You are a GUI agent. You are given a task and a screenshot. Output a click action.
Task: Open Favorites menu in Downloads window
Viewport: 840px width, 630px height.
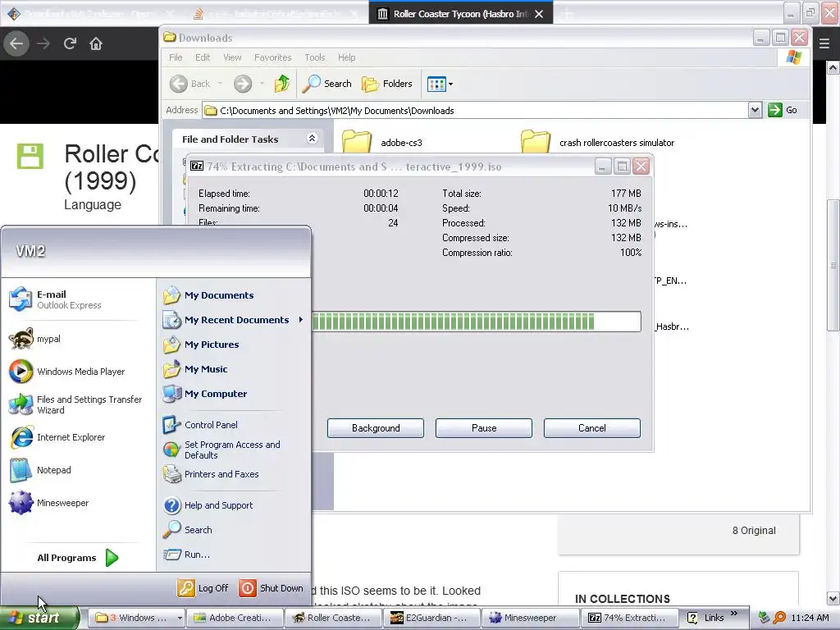[272, 57]
